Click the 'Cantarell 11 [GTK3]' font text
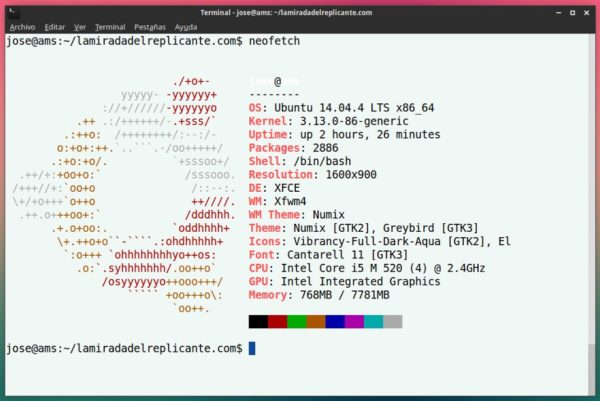600x401 pixels. (x=347, y=255)
